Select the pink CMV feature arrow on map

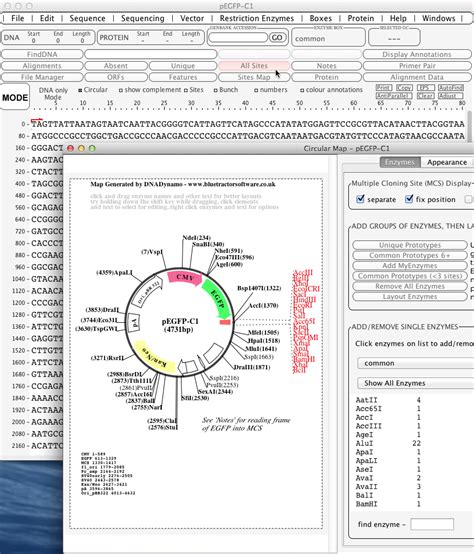184,277
